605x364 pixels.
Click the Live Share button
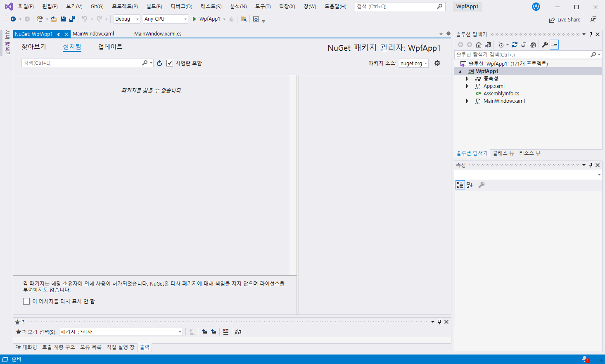click(565, 19)
